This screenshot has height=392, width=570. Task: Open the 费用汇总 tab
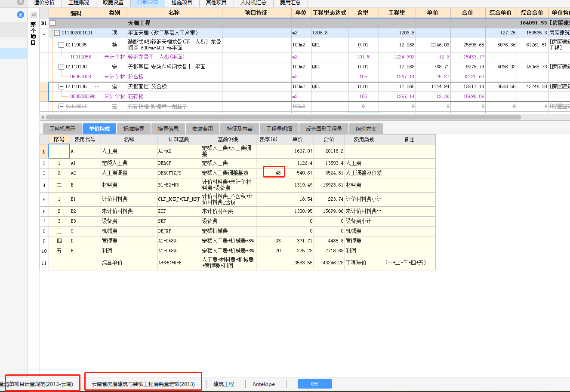[x=290, y=3]
